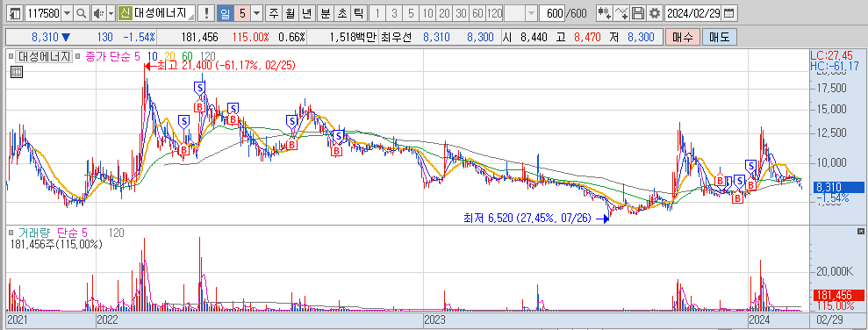The height and width of the screenshot is (330, 868).
Task: Switch to 월 monthly chart
Action: tap(291, 13)
